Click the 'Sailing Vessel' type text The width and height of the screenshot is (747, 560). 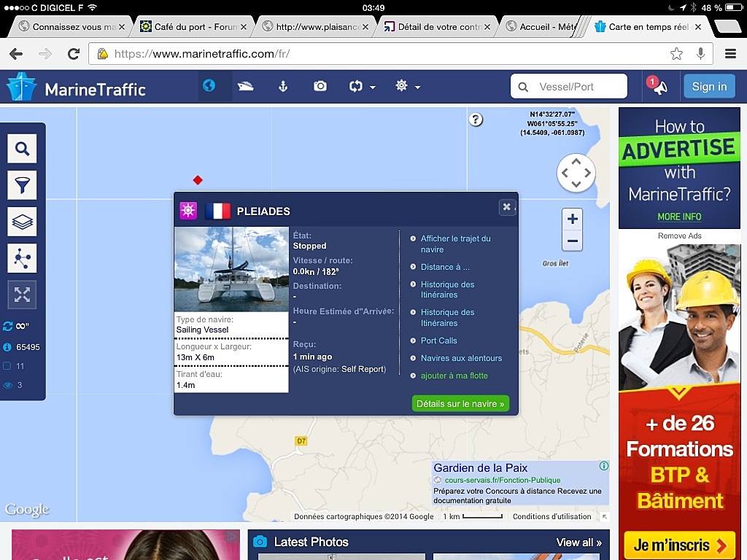(x=203, y=330)
